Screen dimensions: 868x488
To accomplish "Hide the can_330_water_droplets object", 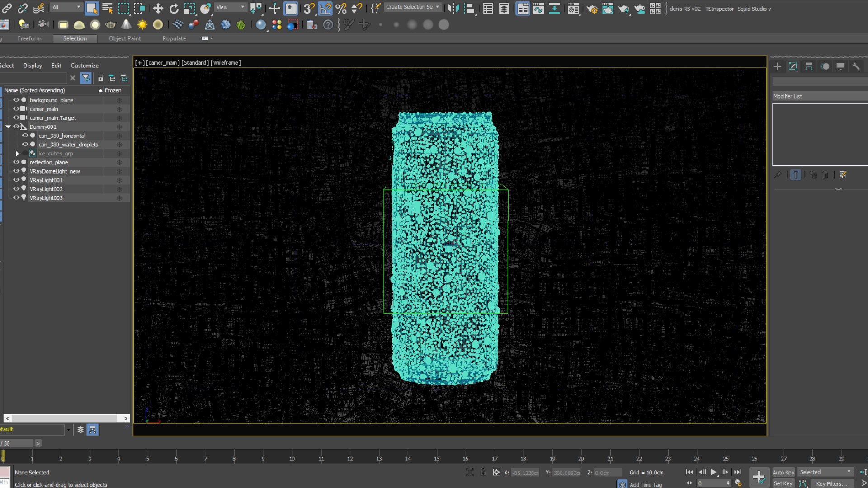I will [25, 145].
